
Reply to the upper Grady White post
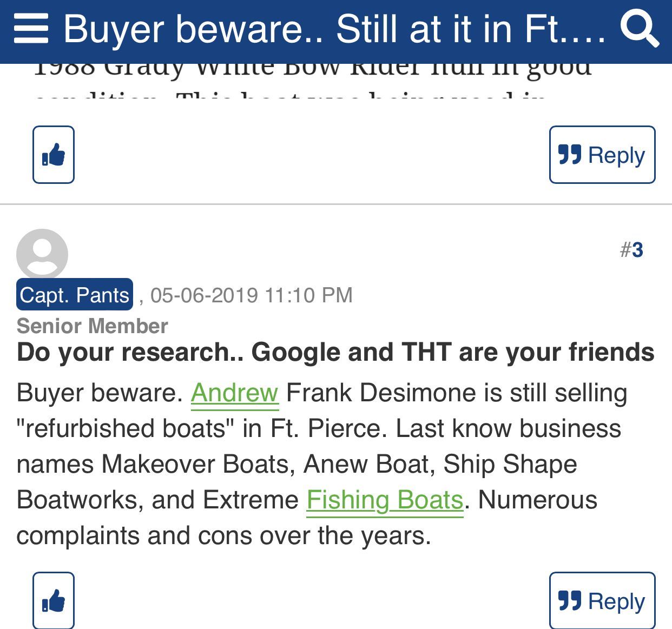point(602,155)
